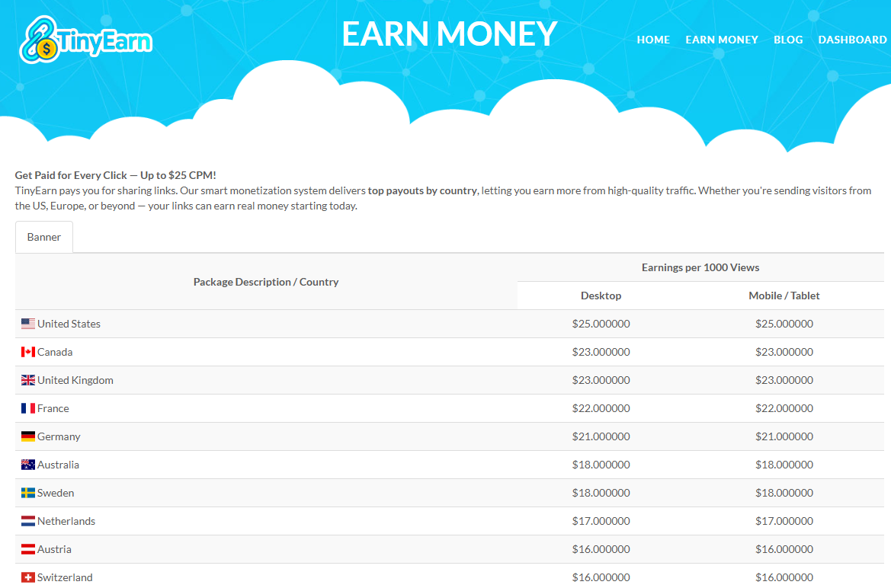Click the Germany country name
Screen dimensions: 891x588
point(59,436)
